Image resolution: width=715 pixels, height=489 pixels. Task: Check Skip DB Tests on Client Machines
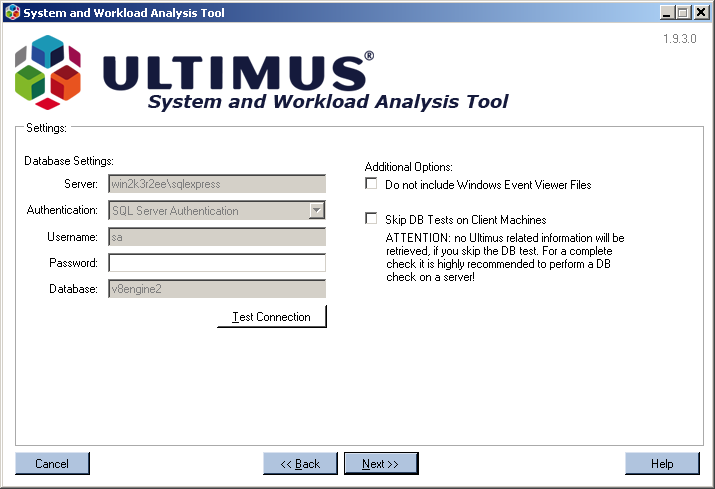coord(371,218)
